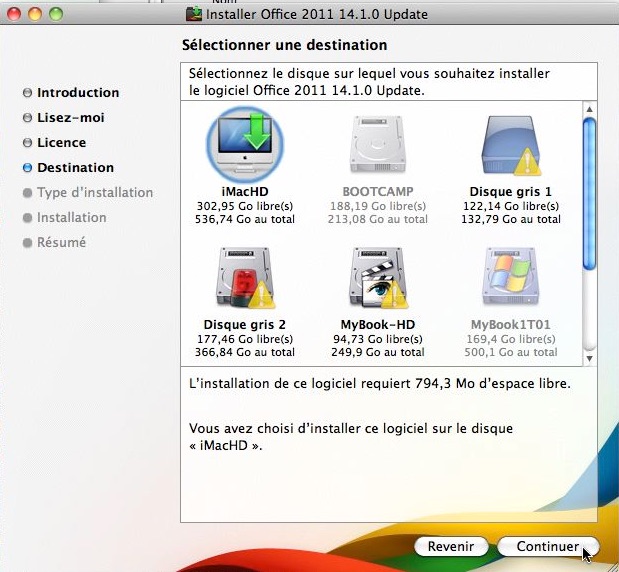Click "122,14 Go libre(s)" text

(x=511, y=206)
